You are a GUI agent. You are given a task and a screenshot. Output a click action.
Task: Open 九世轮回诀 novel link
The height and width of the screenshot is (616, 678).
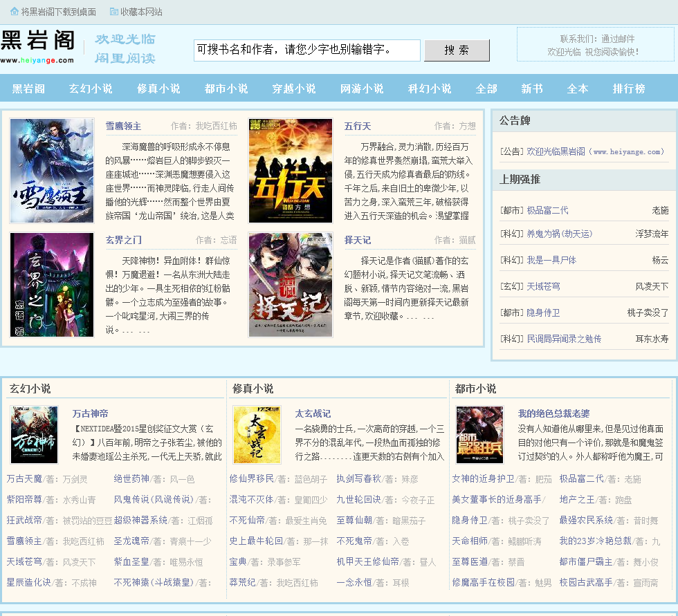(x=359, y=500)
